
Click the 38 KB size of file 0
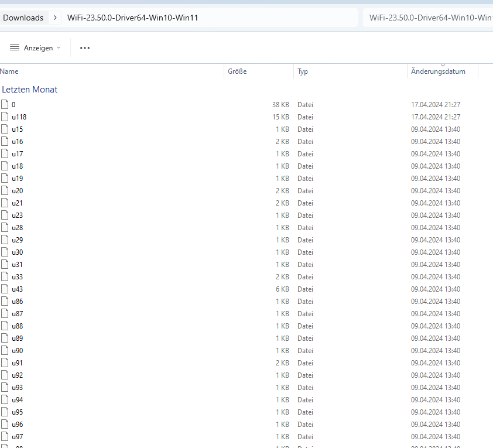280,104
